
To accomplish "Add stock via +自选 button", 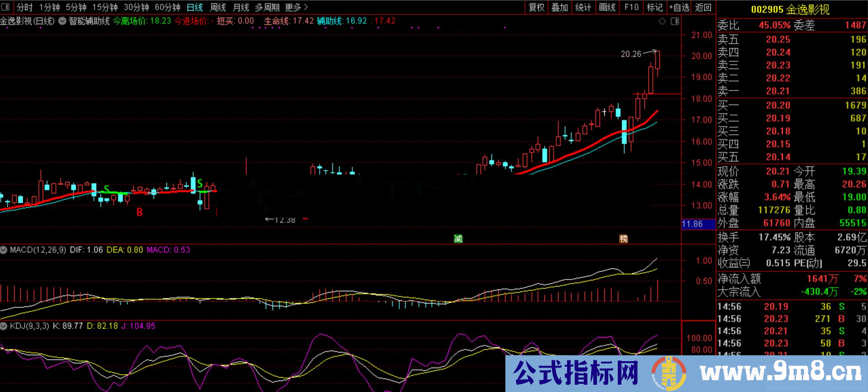I will [679, 7].
